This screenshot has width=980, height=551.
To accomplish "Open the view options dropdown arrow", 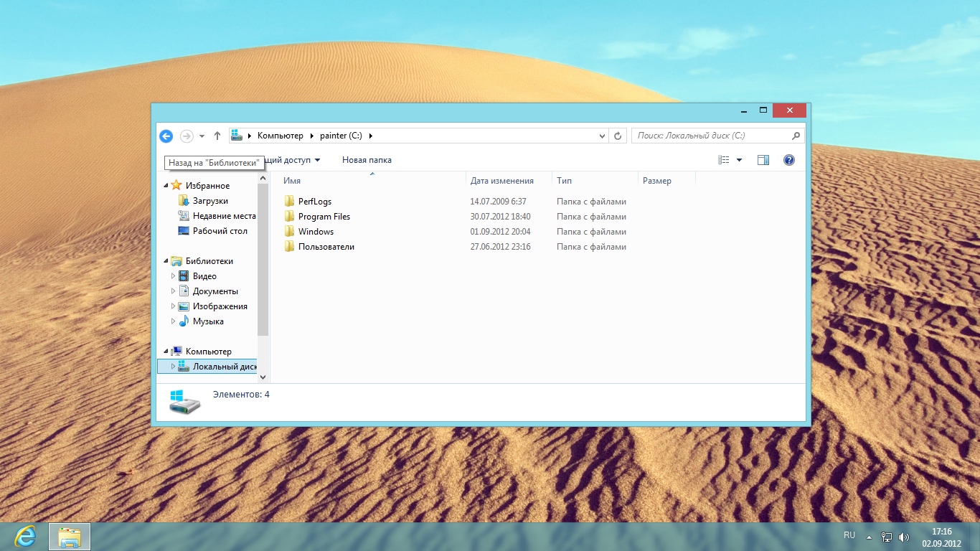I will coord(740,160).
